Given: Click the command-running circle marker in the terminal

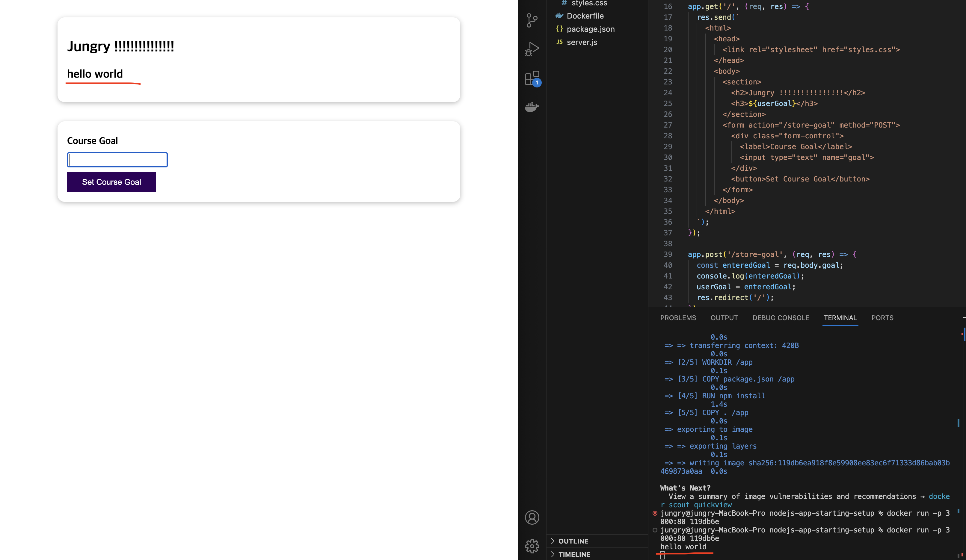Looking at the screenshot, I should pyautogui.click(x=655, y=530).
